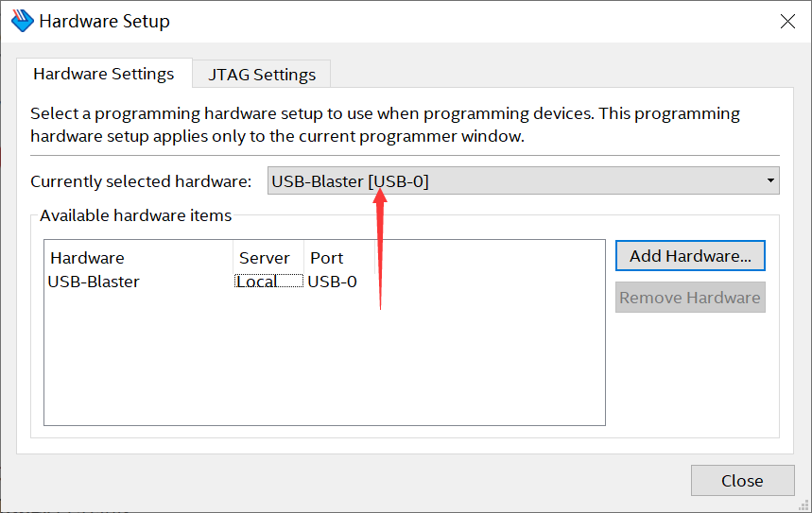This screenshot has width=812, height=513.
Task: Click the Hardware column header
Action: pyautogui.click(x=87, y=258)
